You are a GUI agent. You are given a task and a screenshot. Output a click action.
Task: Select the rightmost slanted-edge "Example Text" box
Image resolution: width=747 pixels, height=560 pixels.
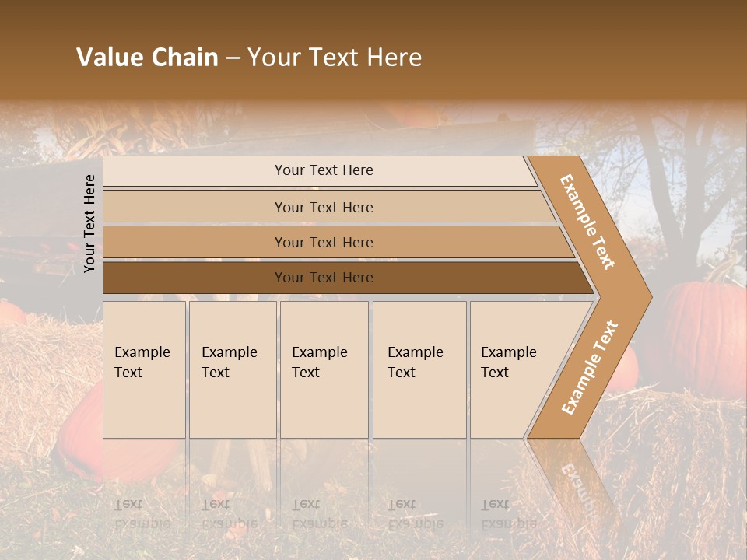pyautogui.click(x=514, y=369)
